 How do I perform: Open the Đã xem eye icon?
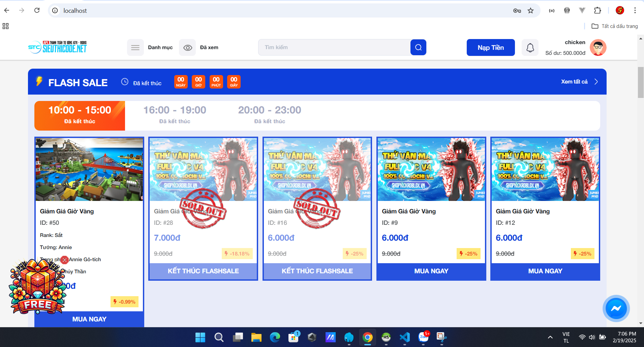tap(187, 47)
